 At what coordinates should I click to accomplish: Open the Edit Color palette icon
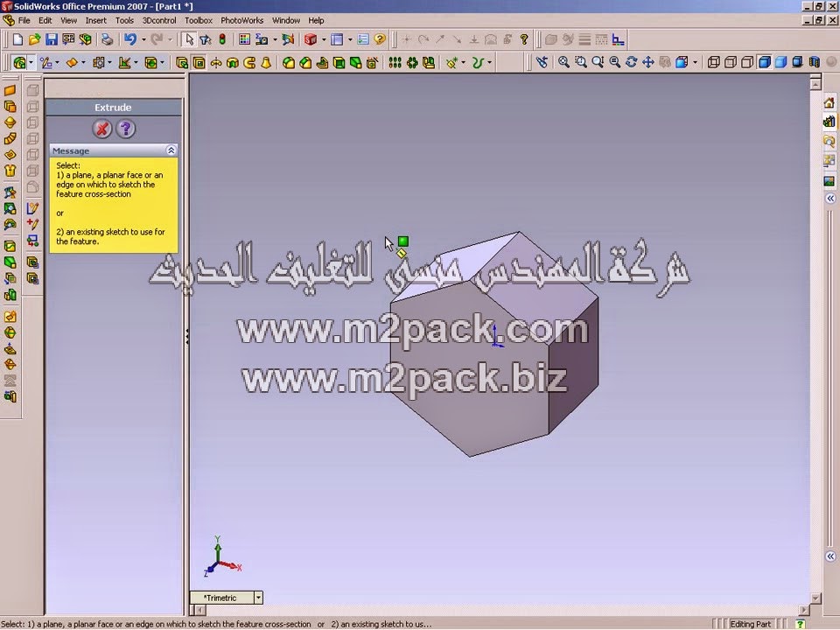244,39
